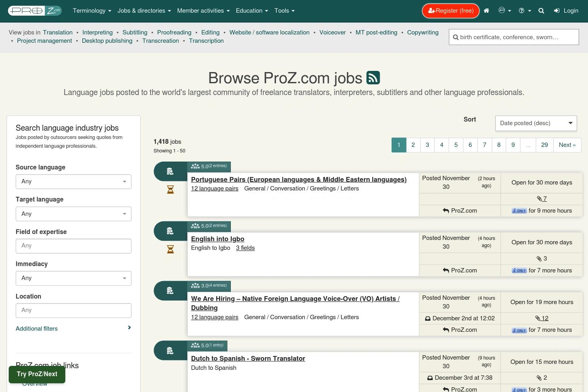Click the 5.0 rating badge on Portuguese Pairs
Image resolution: width=588 pixels, height=392 pixels.
[209, 167]
